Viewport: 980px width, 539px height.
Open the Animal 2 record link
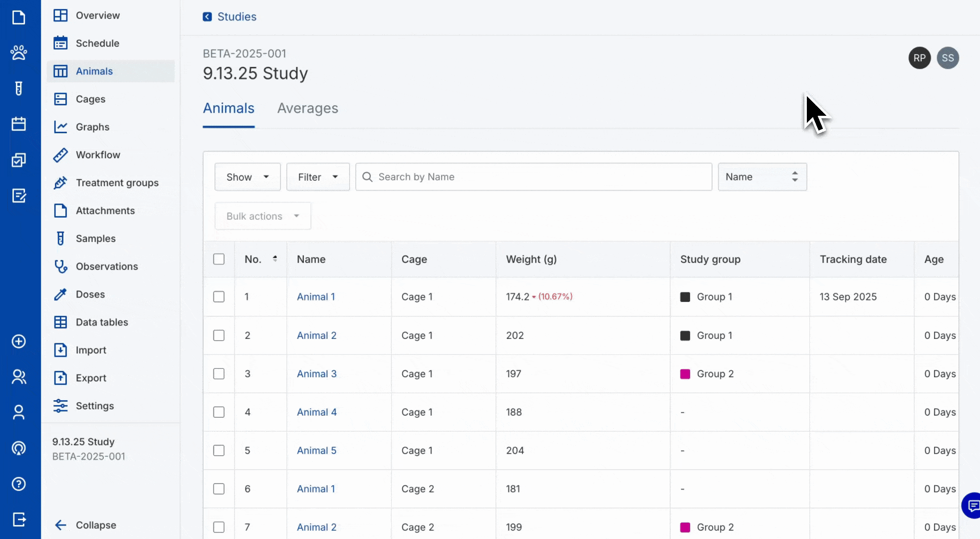316,335
